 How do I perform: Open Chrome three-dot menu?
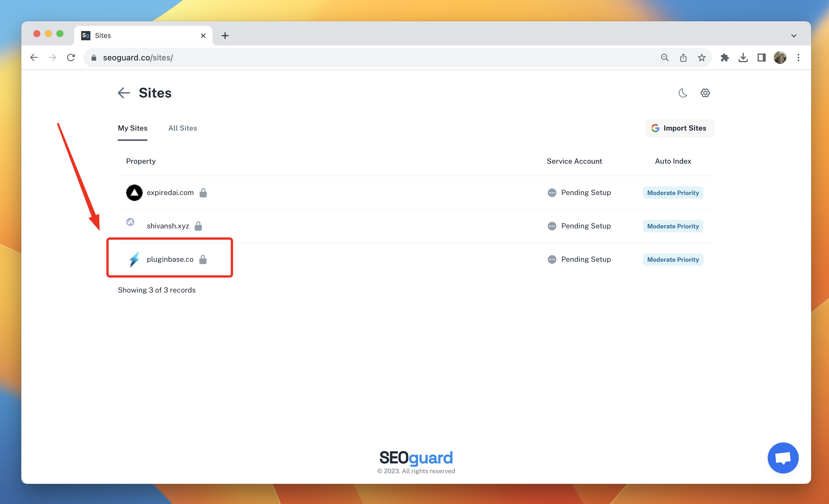click(798, 58)
